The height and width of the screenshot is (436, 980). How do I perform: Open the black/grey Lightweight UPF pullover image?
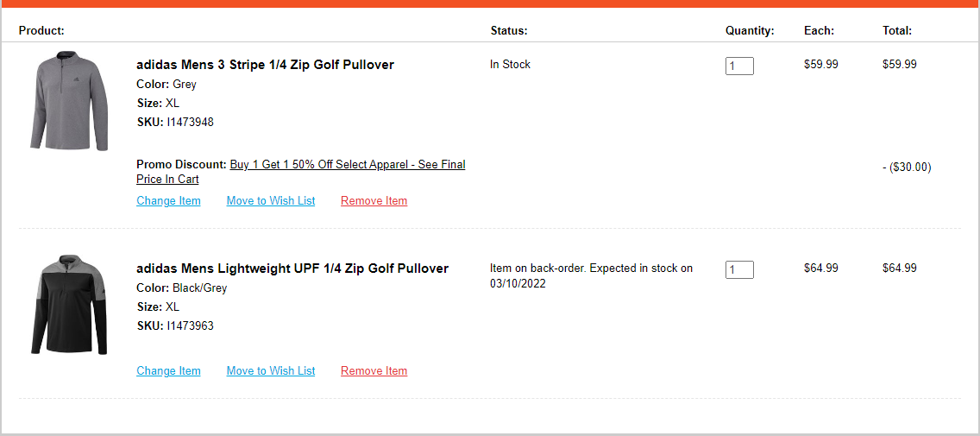[69, 305]
